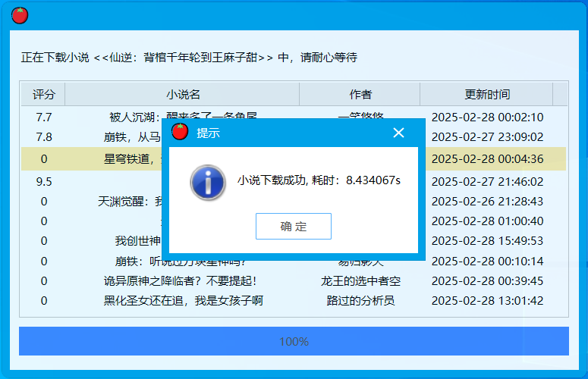Click update time 2025-02-28 00:02:10
The width and height of the screenshot is (588, 379).
click(x=487, y=117)
